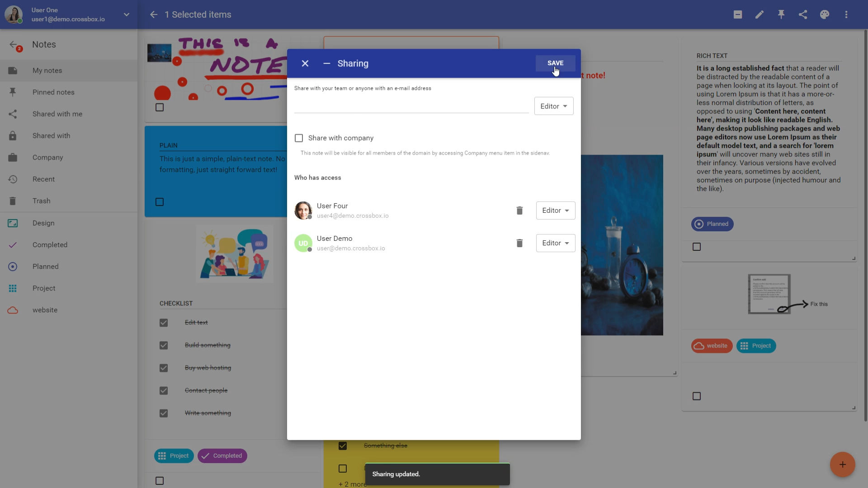The image size is (868, 488).
Task: Click the Project tag on checklist note
Action: coord(174,456)
